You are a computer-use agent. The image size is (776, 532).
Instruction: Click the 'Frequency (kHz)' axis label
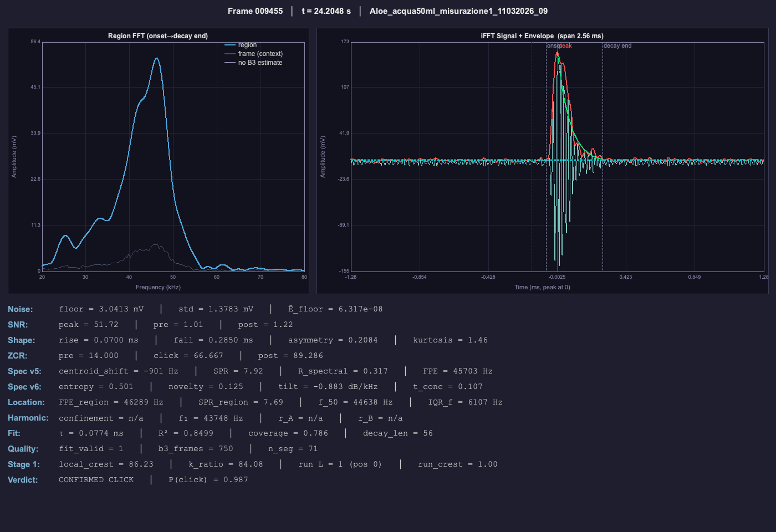point(158,287)
